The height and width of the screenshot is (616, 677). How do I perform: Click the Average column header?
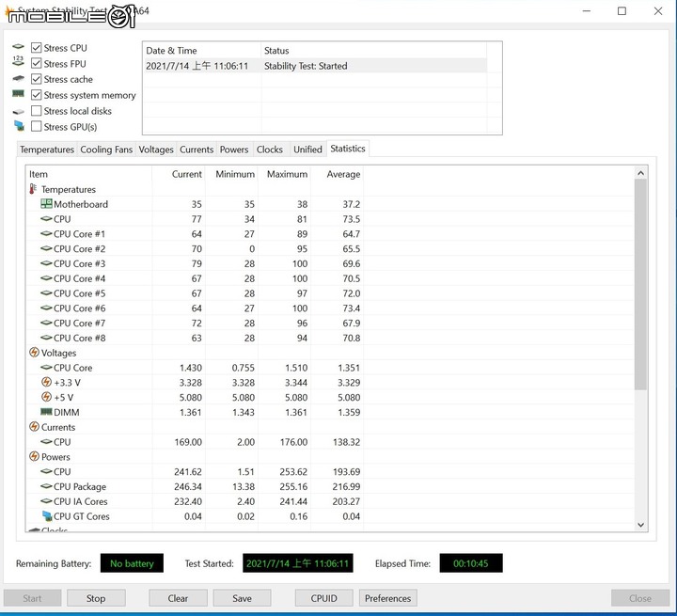pyautogui.click(x=337, y=174)
